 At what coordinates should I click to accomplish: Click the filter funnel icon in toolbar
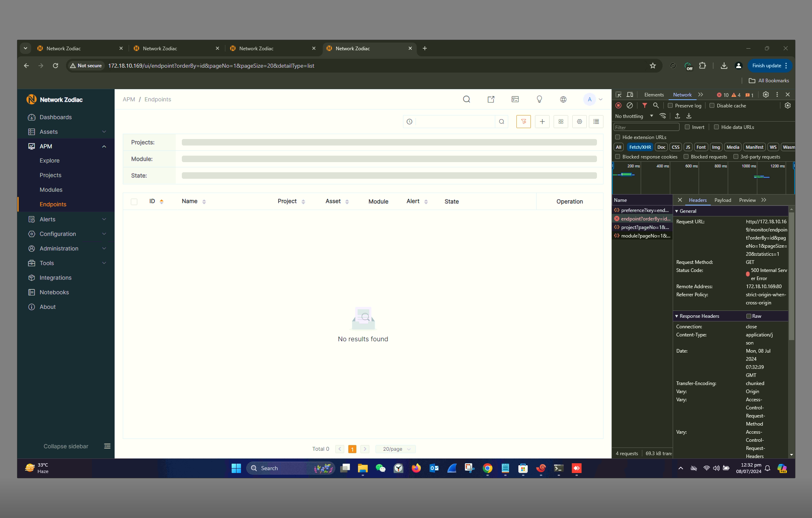click(523, 122)
